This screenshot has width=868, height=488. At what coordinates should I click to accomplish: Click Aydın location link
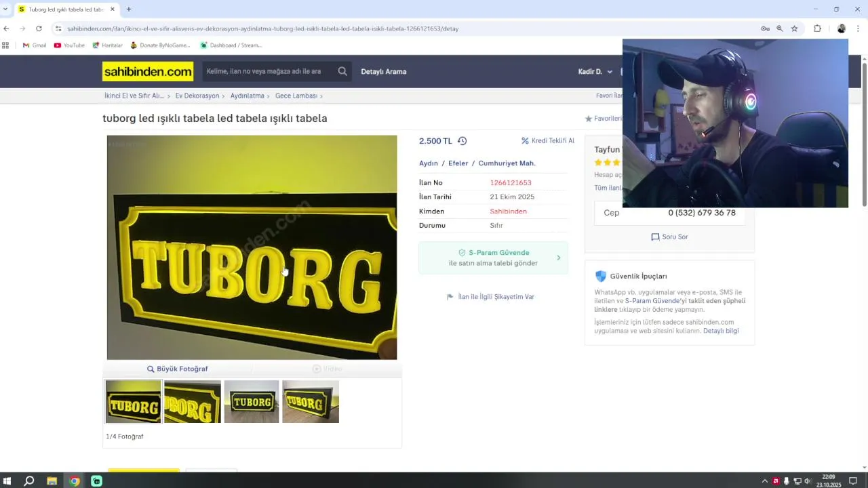[x=429, y=163]
